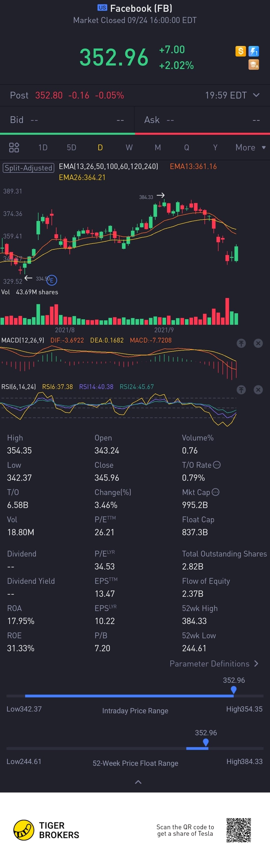Tap the RSI14:40.38 value
Screen dimensions: 270x868
coord(96,387)
